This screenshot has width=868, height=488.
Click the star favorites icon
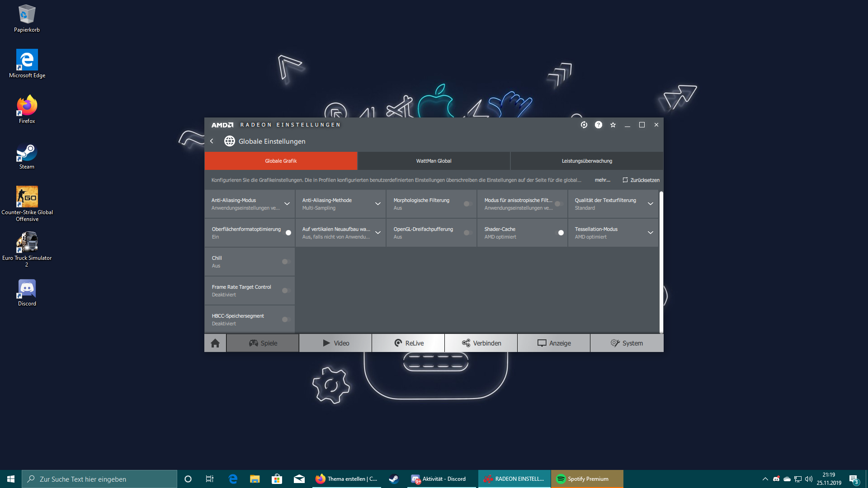point(613,125)
